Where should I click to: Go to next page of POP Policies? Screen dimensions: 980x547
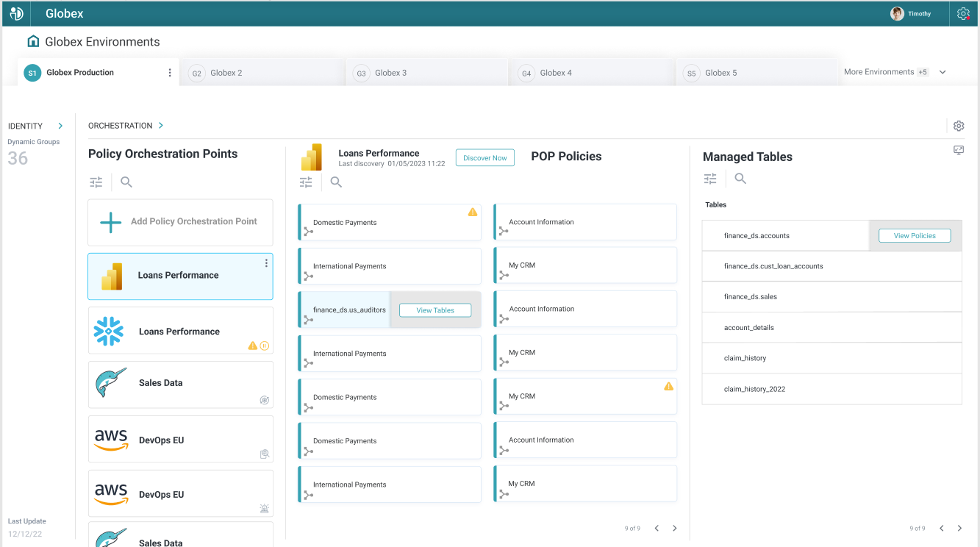tap(675, 528)
